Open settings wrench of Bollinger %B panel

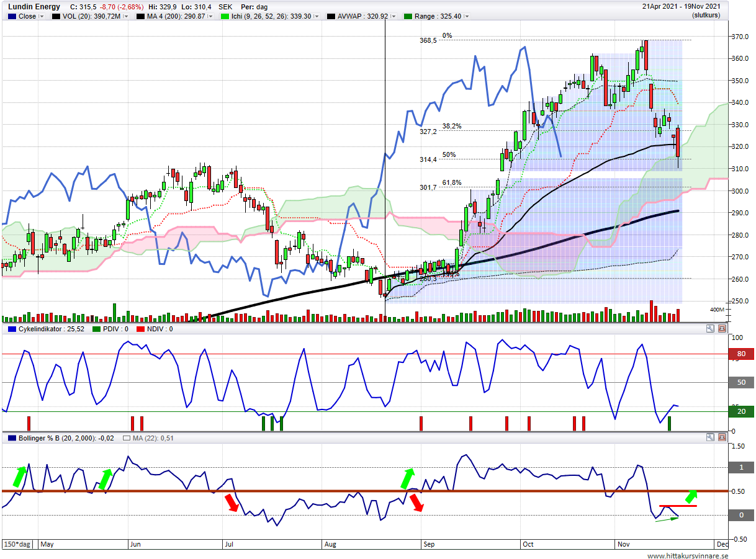[710, 437]
